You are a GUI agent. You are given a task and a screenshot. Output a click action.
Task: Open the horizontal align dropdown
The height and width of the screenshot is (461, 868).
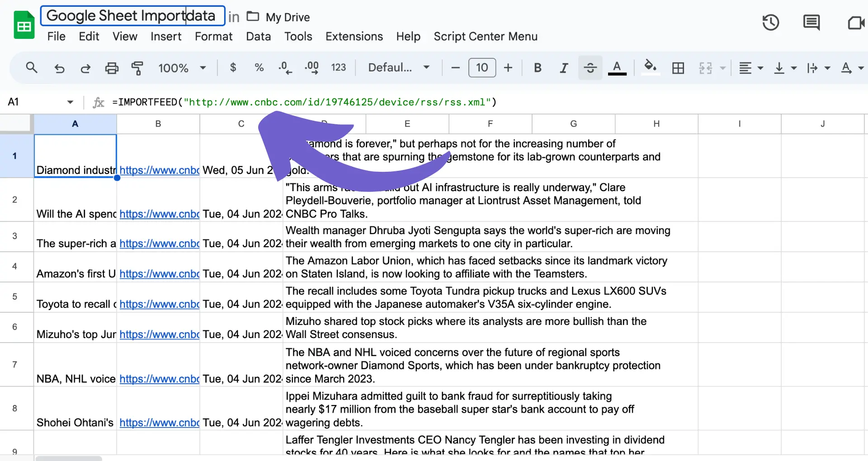(751, 68)
